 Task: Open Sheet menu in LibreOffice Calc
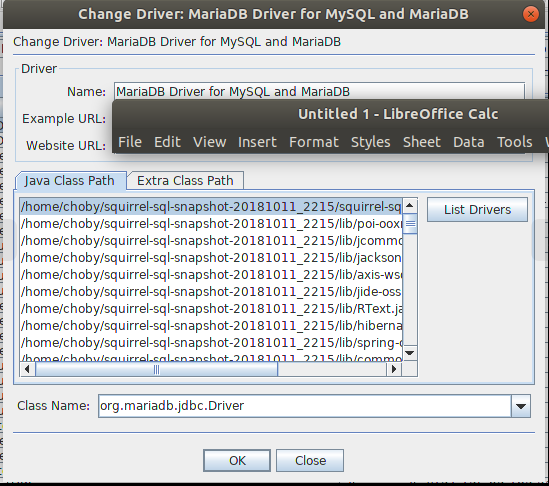pyautogui.click(x=422, y=142)
